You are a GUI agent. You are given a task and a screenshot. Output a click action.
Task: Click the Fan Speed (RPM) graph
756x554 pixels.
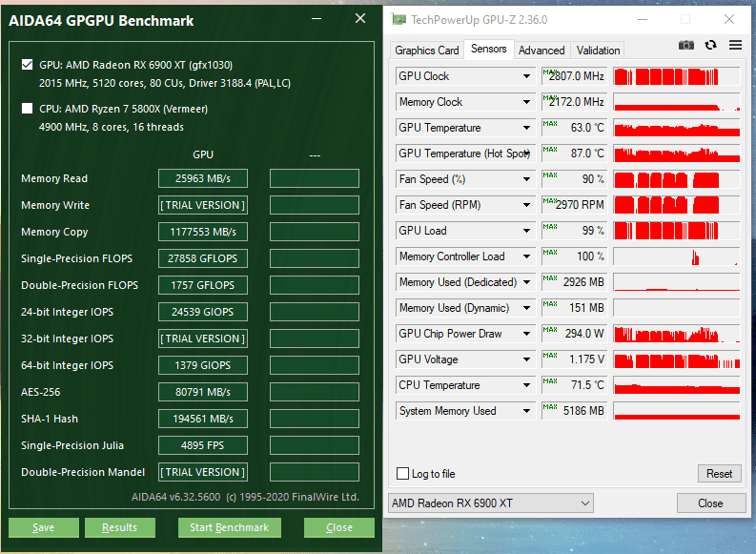pos(677,205)
